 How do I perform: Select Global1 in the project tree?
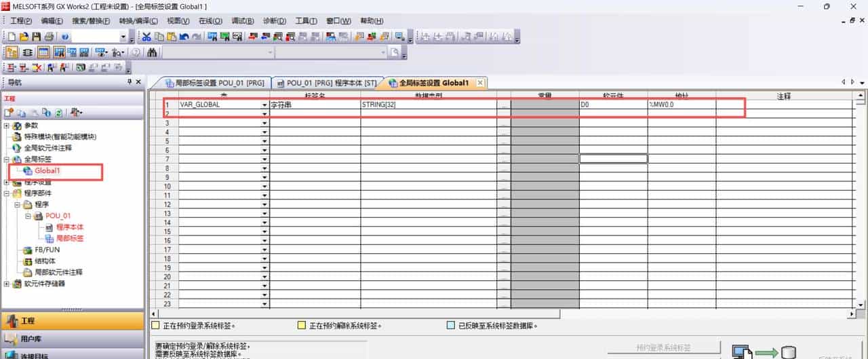point(47,170)
